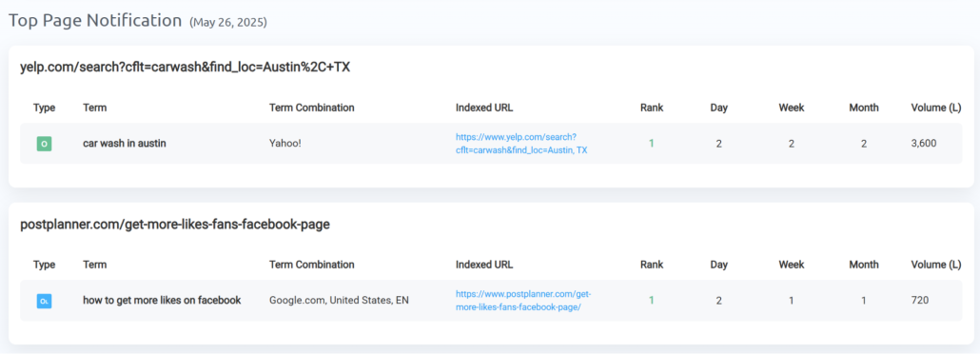980x354 pixels.
Task: Click 'Day' header in yelp table
Action: tap(718, 108)
